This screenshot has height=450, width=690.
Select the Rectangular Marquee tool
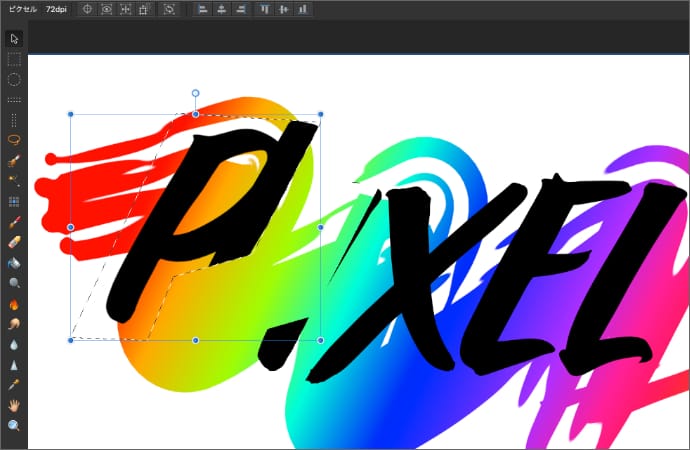pyautogui.click(x=14, y=59)
